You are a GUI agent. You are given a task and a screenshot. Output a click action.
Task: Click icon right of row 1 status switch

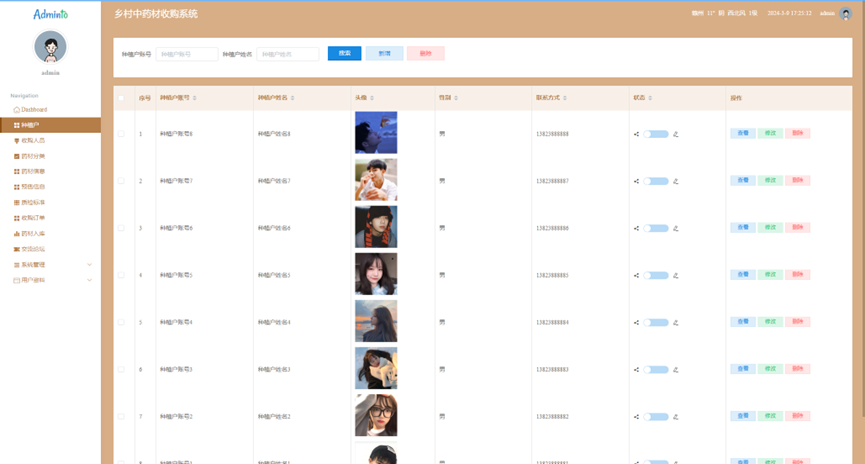[676, 134]
